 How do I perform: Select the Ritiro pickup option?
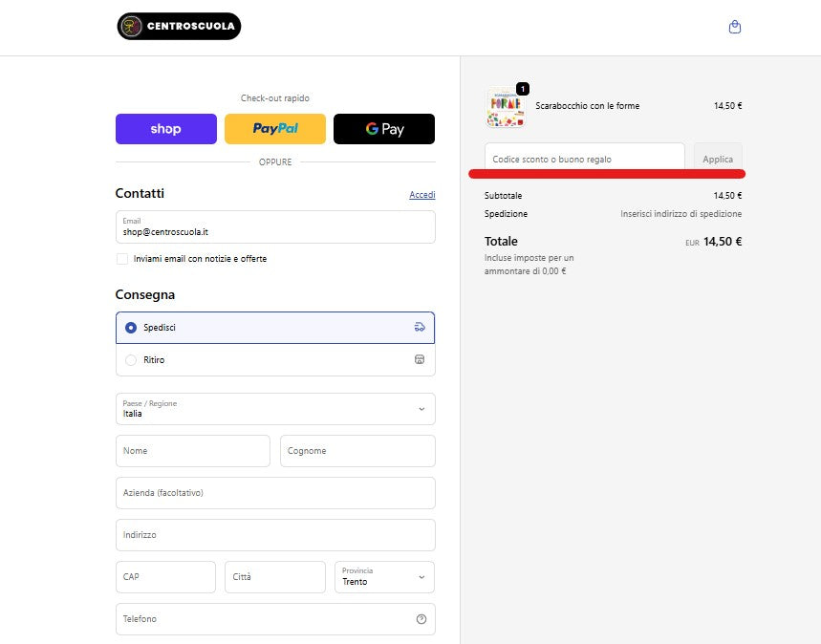click(x=131, y=360)
